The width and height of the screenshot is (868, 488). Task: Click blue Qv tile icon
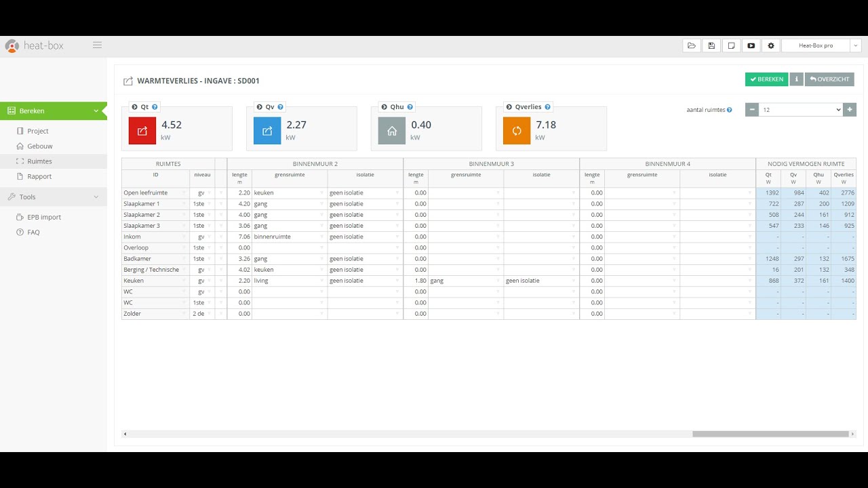pos(267,131)
